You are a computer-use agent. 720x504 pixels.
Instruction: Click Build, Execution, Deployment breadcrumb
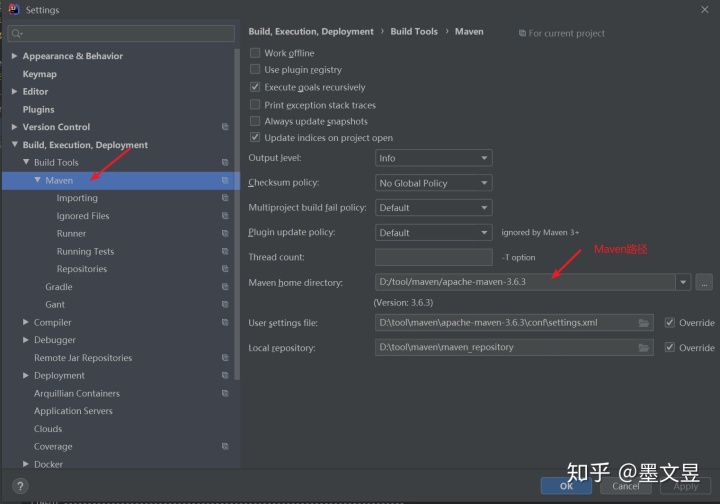311,31
